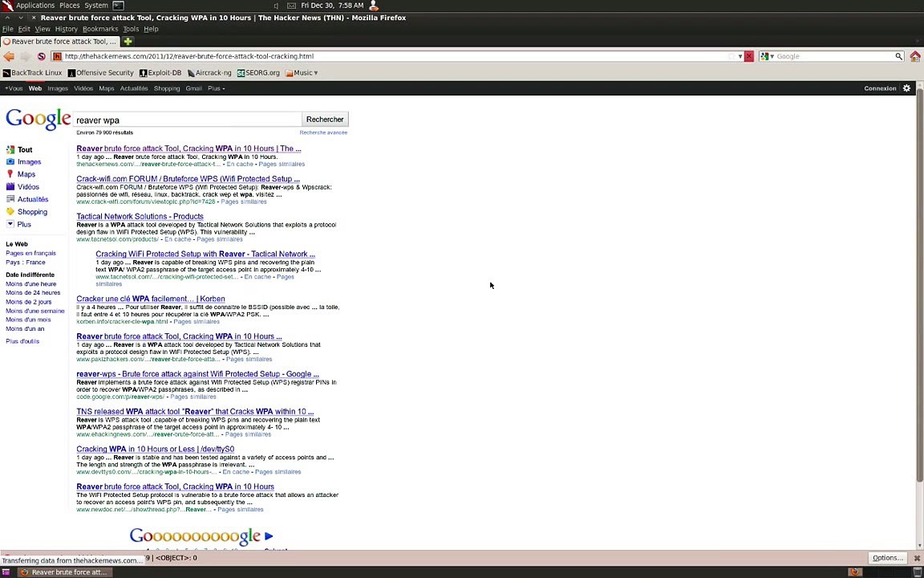Open Aircrack-ng bookmark
This screenshot has height=578, width=924.
point(209,73)
